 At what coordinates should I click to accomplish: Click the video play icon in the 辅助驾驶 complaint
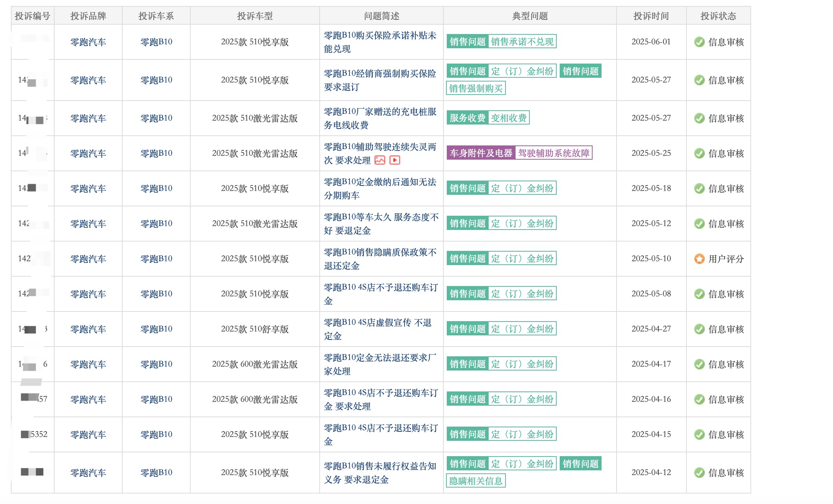pyautogui.click(x=395, y=160)
